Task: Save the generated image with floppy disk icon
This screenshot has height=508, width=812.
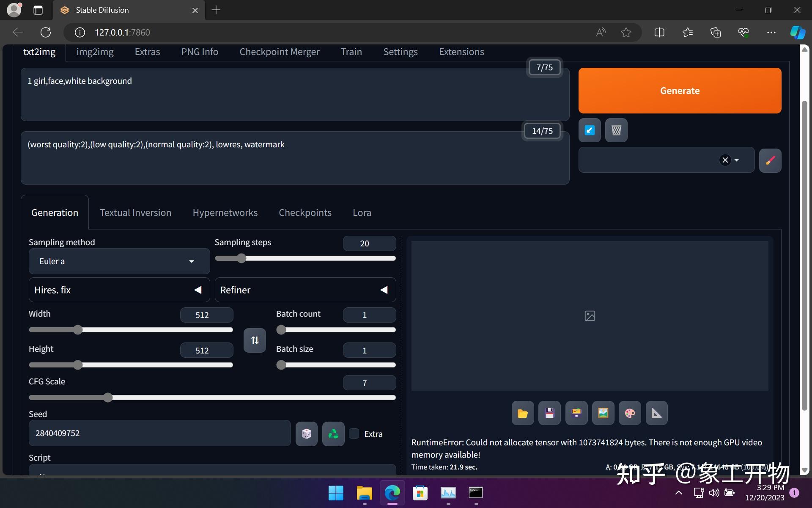Action: [x=549, y=413]
